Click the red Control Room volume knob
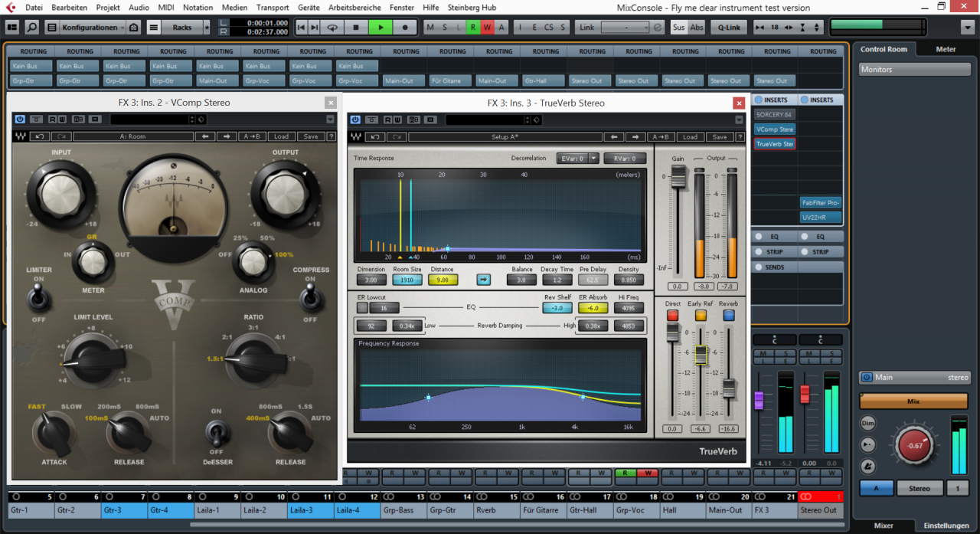980x534 pixels. click(914, 445)
